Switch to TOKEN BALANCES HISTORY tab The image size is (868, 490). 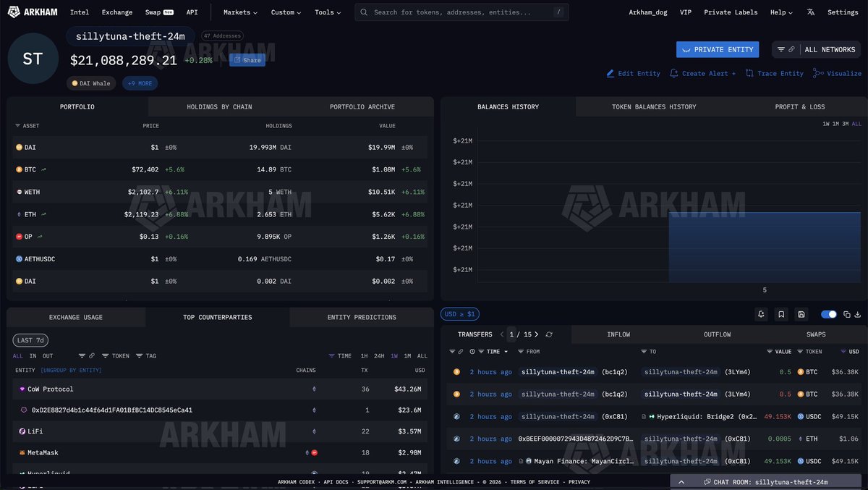coord(654,107)
